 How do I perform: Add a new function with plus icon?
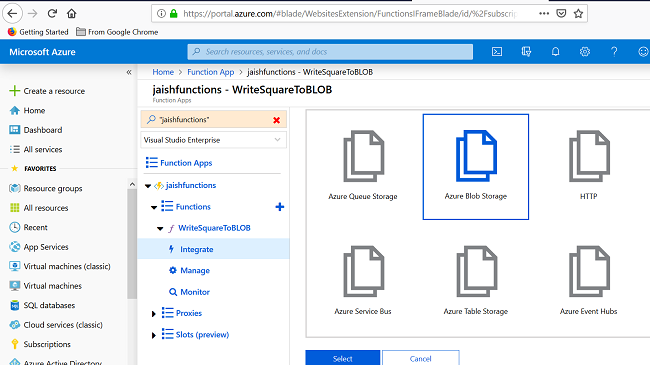(280, 207)
